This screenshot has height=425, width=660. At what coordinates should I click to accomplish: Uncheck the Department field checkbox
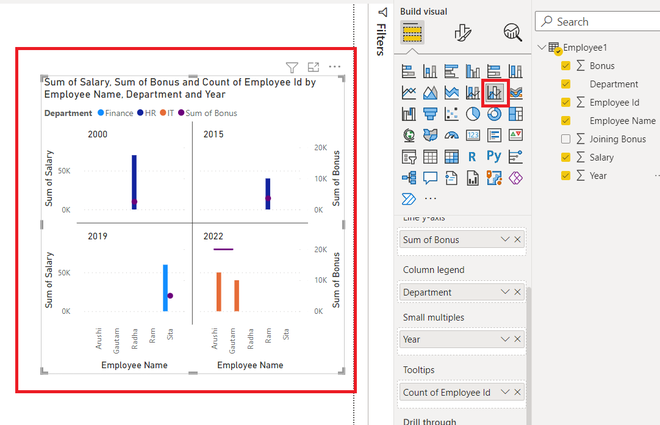(566, 84)
